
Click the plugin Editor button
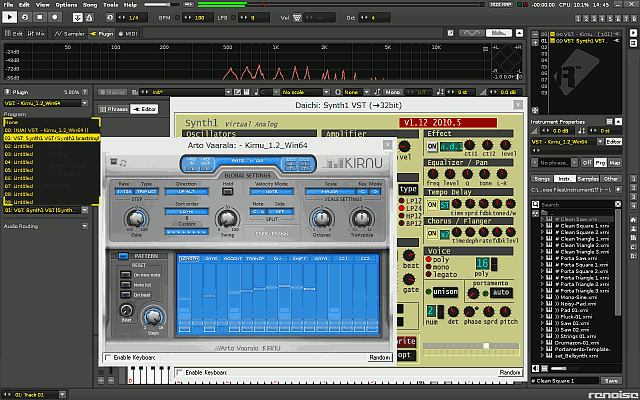pos(144,109)
